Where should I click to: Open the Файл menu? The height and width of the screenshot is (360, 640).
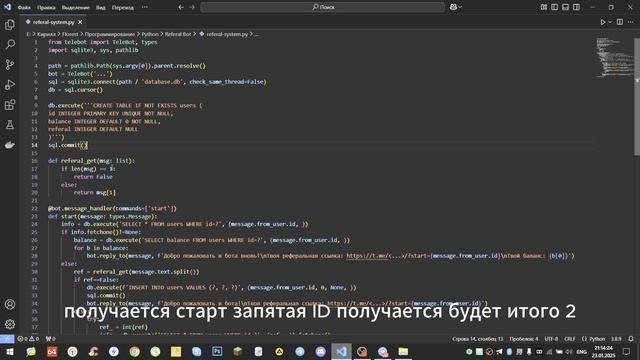pos(24,7)
